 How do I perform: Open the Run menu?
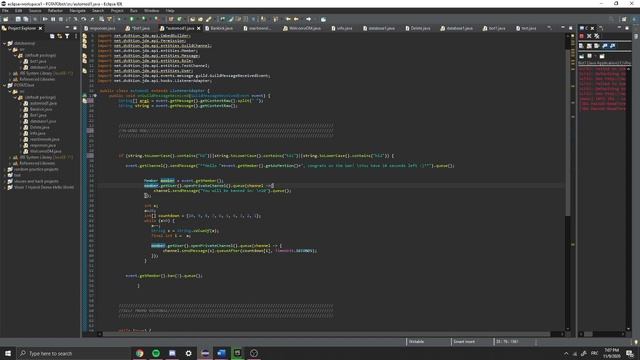coord(133,11)
